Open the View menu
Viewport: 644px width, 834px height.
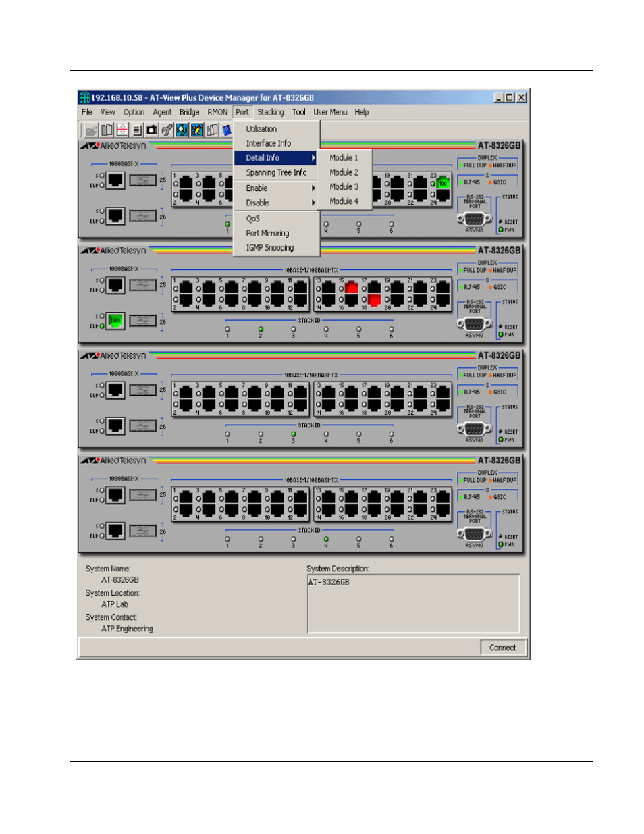tap(108, 112)
